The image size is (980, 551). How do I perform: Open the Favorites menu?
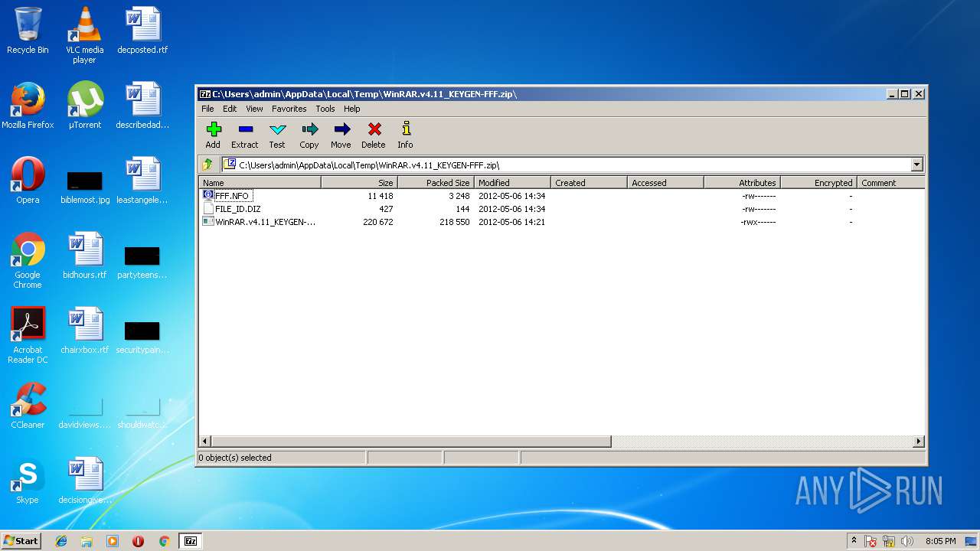pos(289,109)
